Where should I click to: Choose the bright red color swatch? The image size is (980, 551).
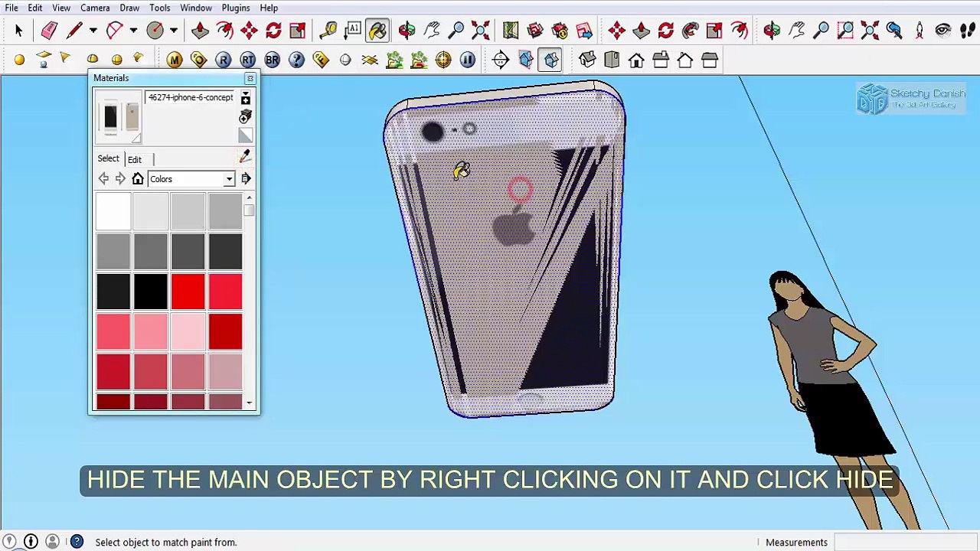pyautogui.click(x=188, y=292)
